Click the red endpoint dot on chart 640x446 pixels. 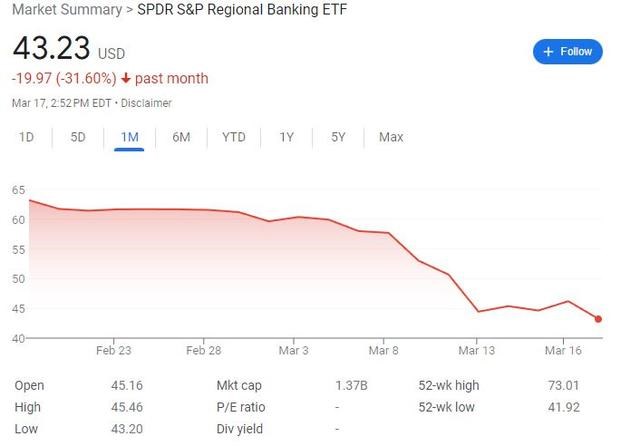click(598, 319)
